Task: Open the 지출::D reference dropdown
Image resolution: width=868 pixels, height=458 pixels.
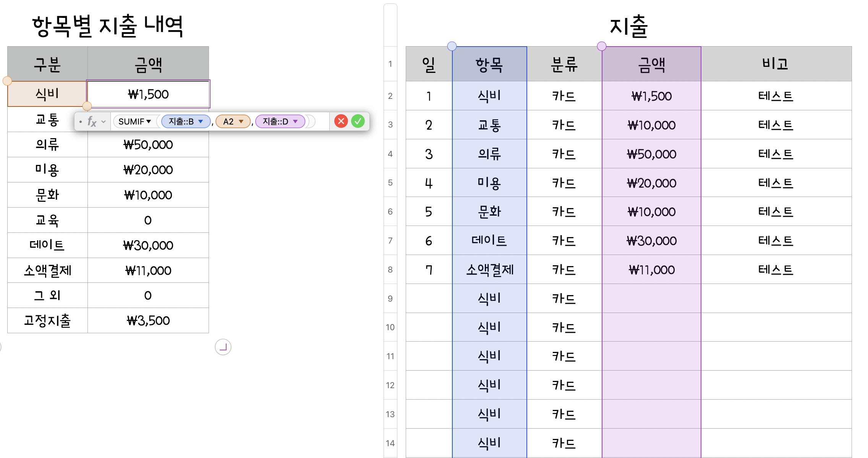Action: [x=295, y=121]
